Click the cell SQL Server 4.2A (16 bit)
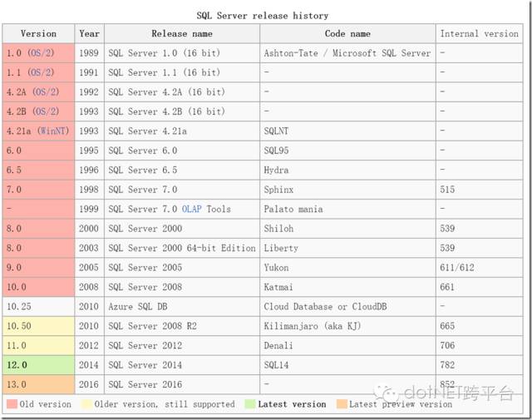 (182, 91)
